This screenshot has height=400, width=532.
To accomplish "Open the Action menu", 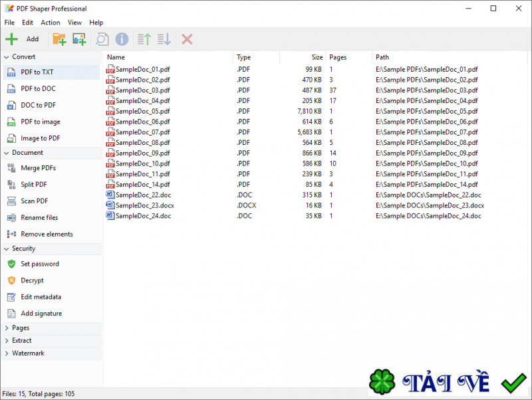I will point(50,22).
